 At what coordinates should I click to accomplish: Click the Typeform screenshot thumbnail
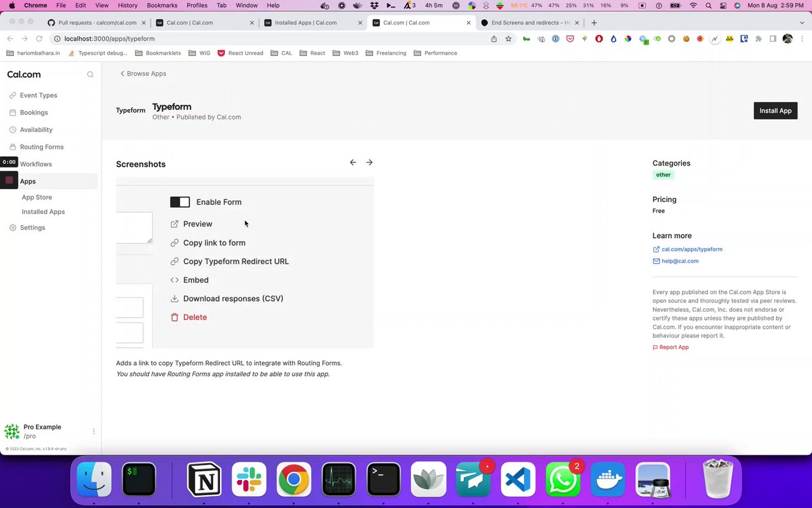point(245,263)
